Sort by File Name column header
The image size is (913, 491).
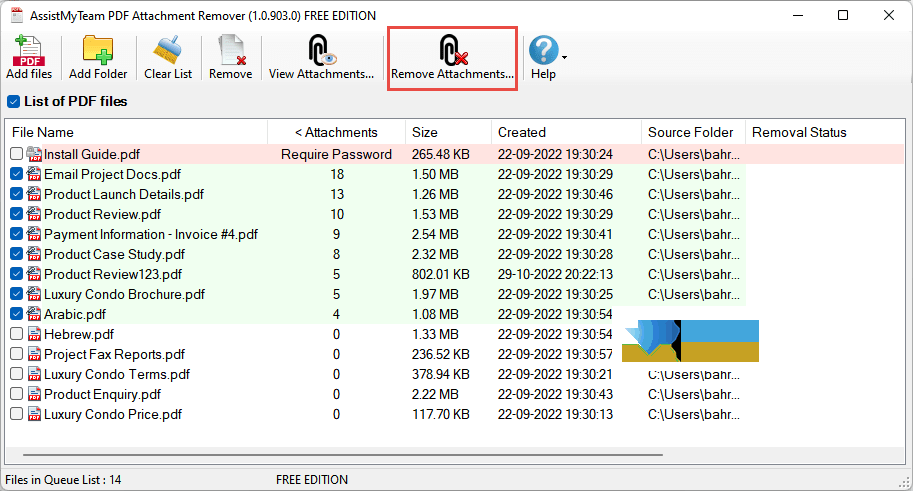tap(136, 132)
